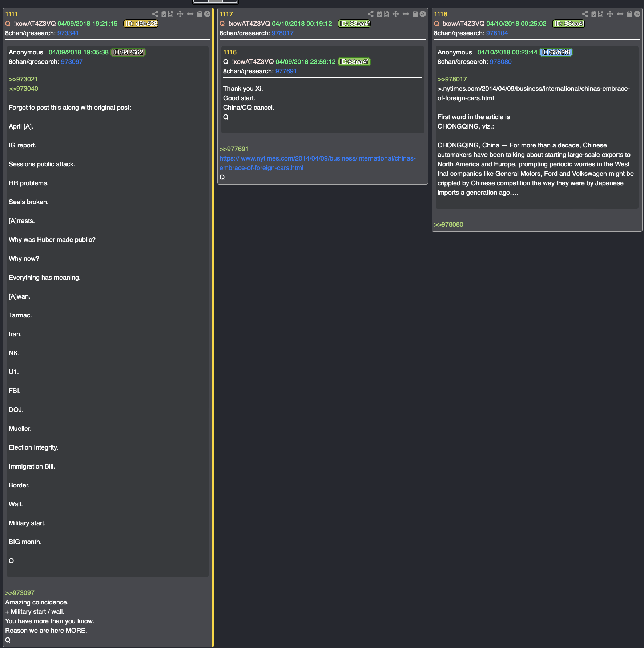Collapse post 1117 with the circled caret

423,14
